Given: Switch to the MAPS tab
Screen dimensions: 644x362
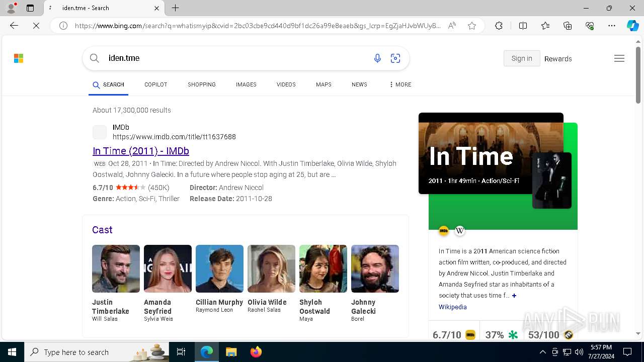Looking at the screenshot, I should pos(324,84).
